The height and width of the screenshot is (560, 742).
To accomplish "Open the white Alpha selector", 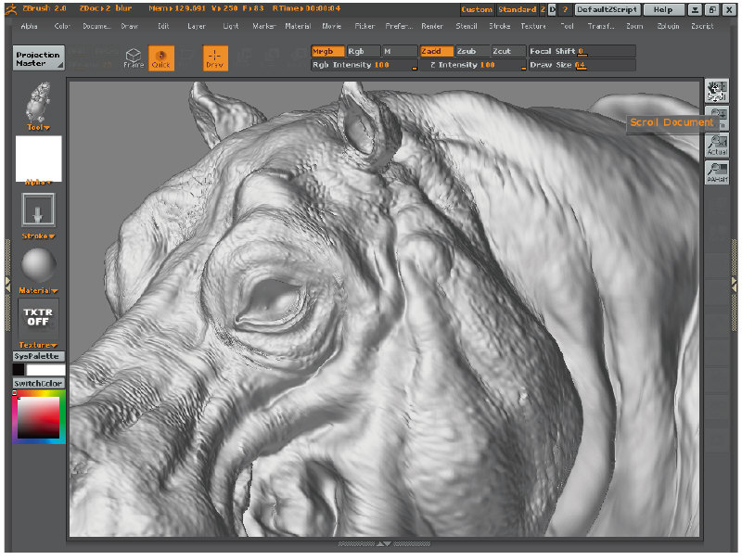I will pyautogui.click(x=39, y=157).
